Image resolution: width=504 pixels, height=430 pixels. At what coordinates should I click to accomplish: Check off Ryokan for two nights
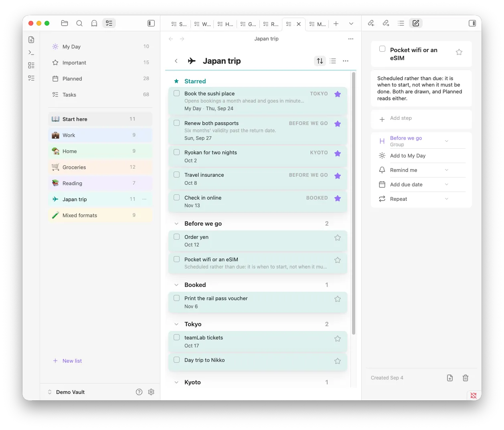click(176, 152)
